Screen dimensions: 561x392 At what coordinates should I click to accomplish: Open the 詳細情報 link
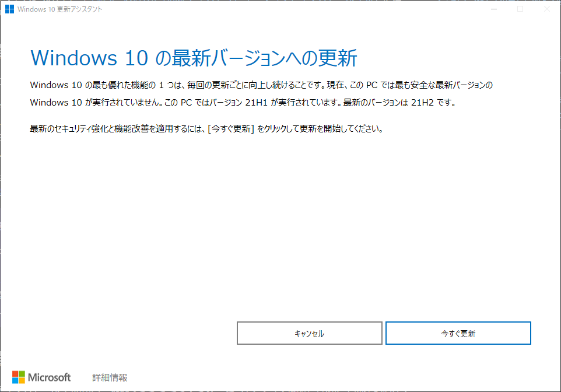[x=110, y=377]
